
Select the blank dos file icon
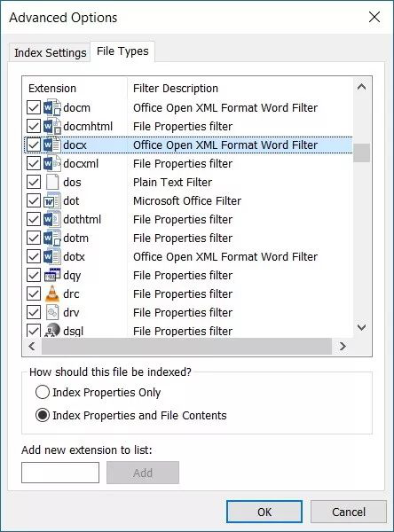pyautogui.click(x=52, y=182)
